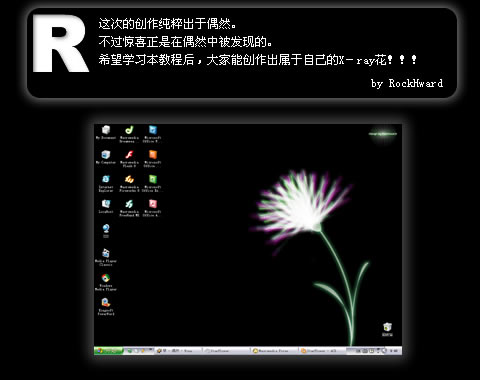
Task: Open the My Documents desktop icon
Action: (106, 132)
